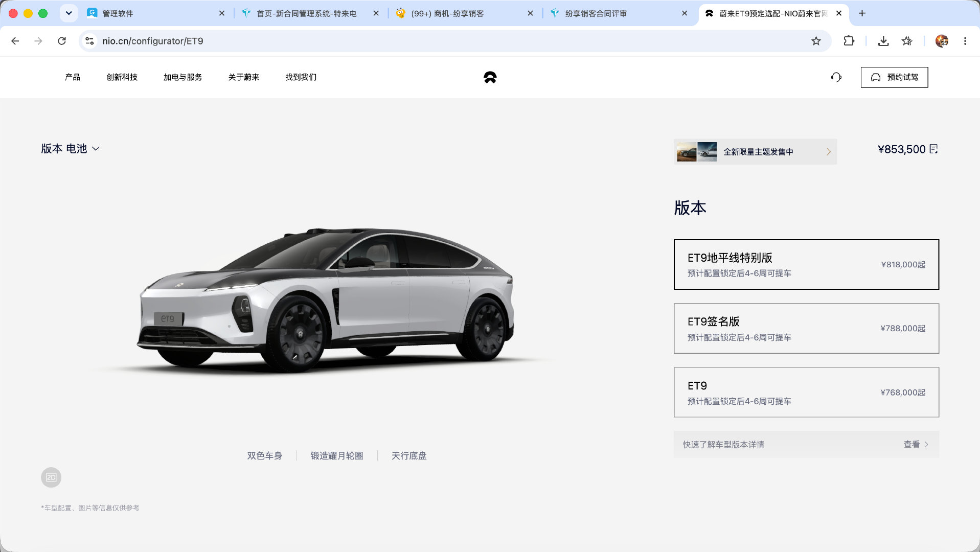Click the NIO logo in header
The image size is (980, 552).
pyautogui.click(x=490, y=77)
